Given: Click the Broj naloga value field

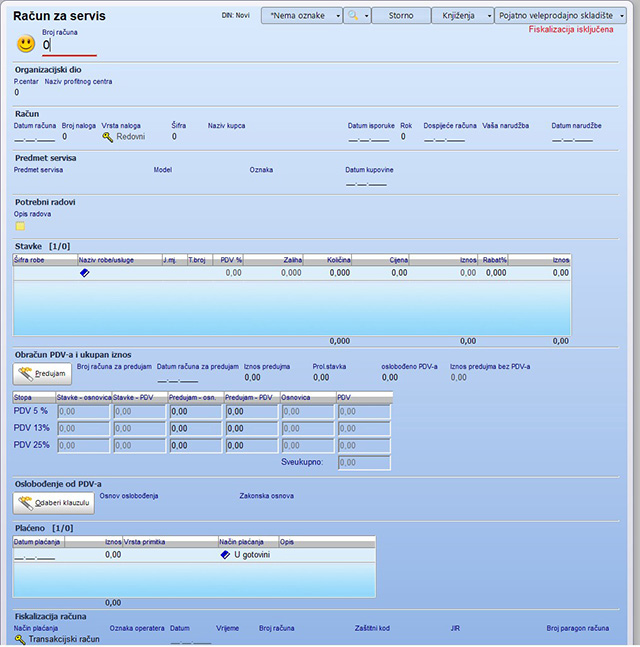Looking at the screenshot, I should pos(65,137).
